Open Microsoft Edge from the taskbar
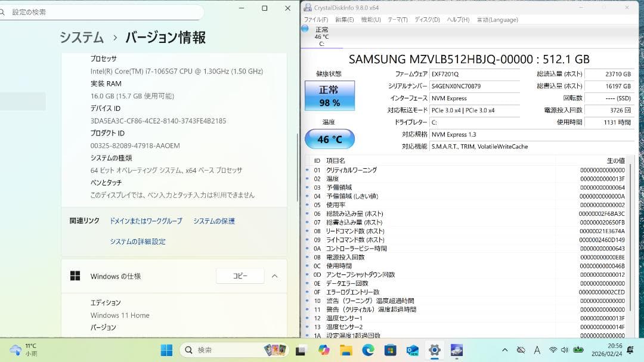This screenshot has width=644, height=362. coord(367,350)
